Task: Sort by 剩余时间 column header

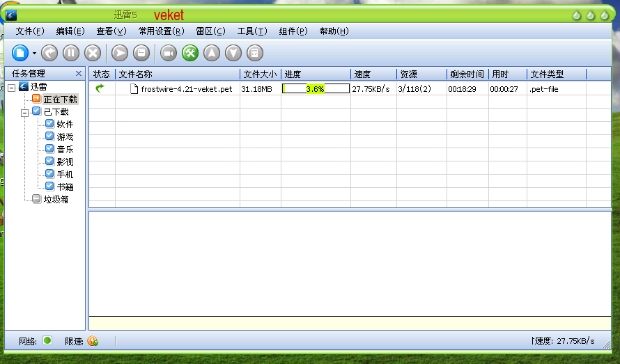Action: [x=467, y=74]
